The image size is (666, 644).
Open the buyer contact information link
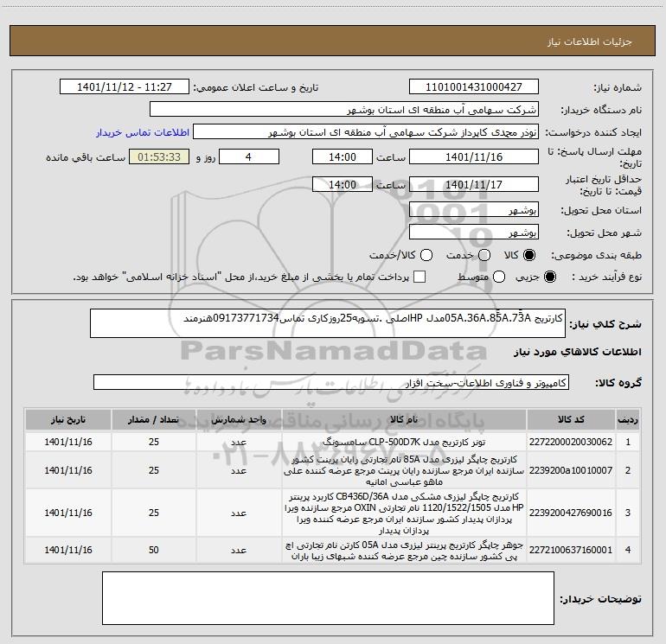(143, 132)
